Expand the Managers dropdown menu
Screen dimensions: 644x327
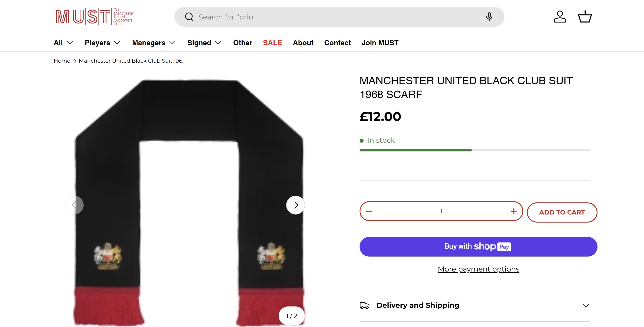tap(154, 43)
